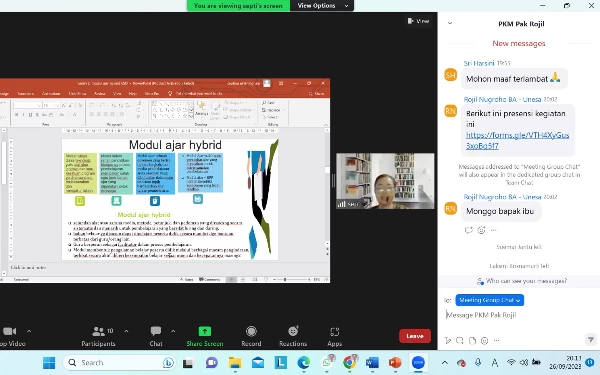This screenshot has height=375, width=600.
Task: Open the Meeting Group Chat recipient dropdown
Action: pos(489,300)
